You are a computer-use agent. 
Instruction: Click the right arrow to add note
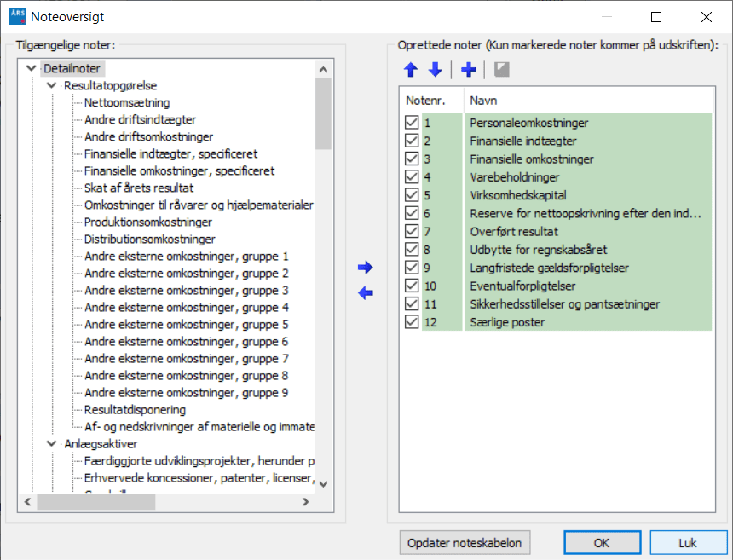366,268
